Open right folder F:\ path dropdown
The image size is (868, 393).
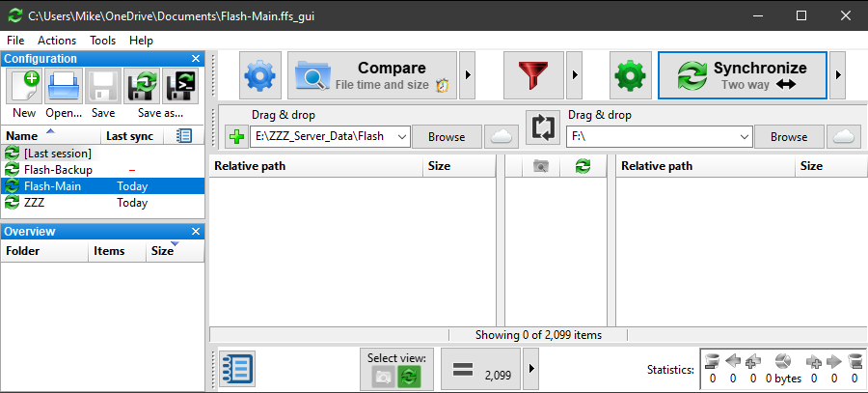click(745, 137)
